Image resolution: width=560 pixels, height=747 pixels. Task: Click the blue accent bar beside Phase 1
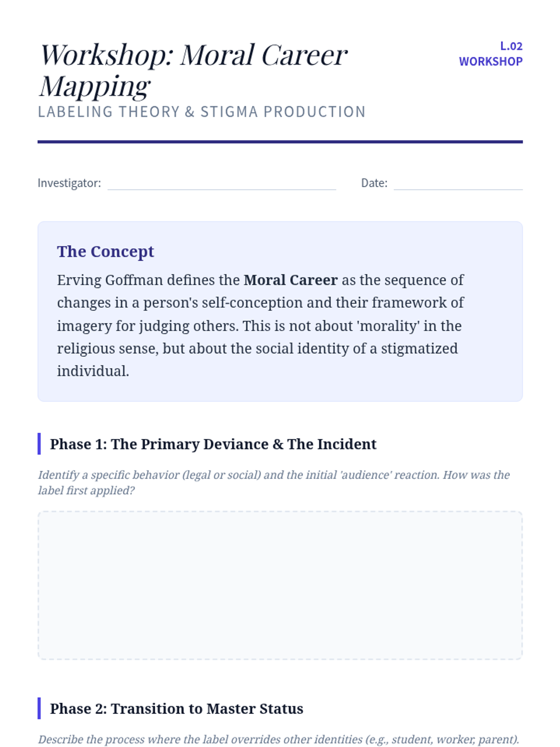coord(39,444)
